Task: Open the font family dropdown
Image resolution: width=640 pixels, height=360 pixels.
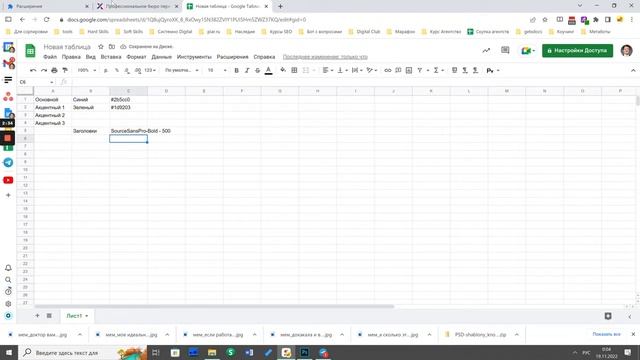Action: click(x=182, y=70)
